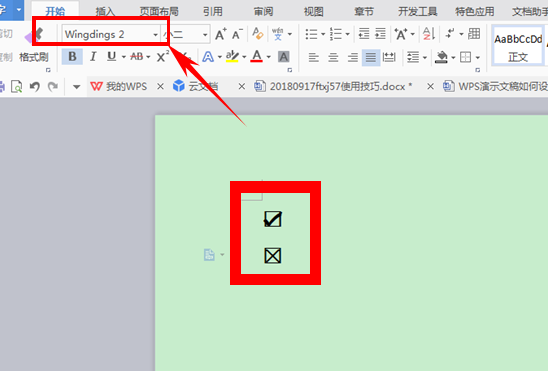This screenshot has width=548, height=371.
Task: Expand bullet style dropdown arrow
Action: coord(323,34)
